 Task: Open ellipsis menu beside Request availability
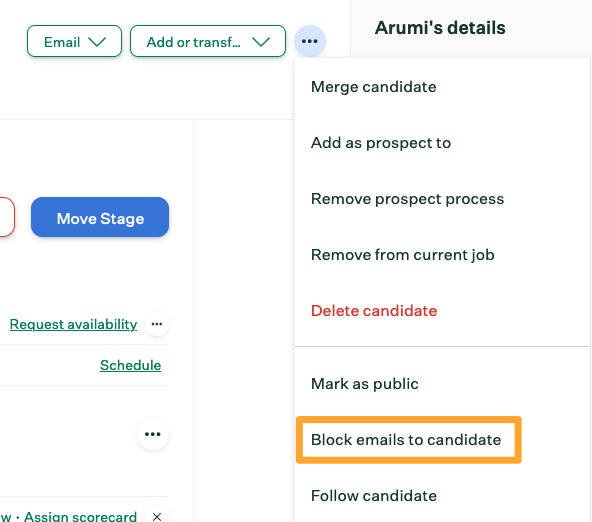(x=157, y=324)
